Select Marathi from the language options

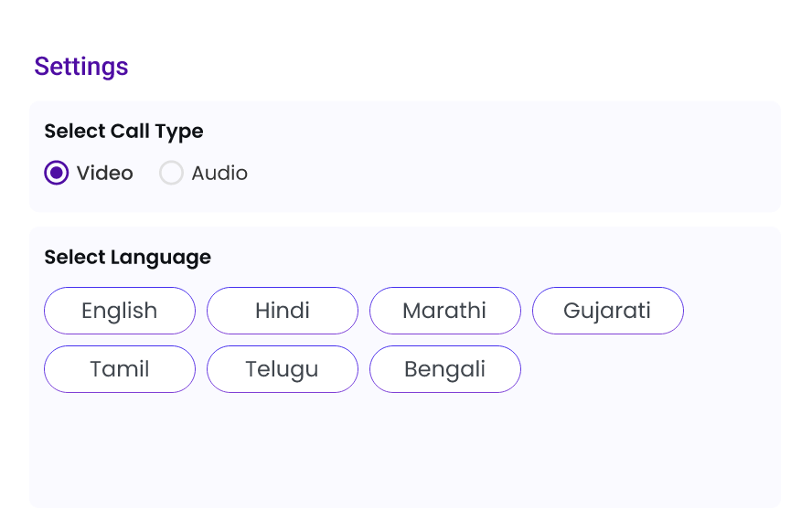point(445,311)
